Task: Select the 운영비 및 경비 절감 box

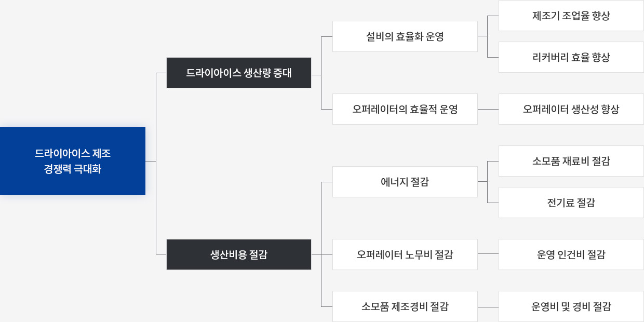Action: (571, 306)
